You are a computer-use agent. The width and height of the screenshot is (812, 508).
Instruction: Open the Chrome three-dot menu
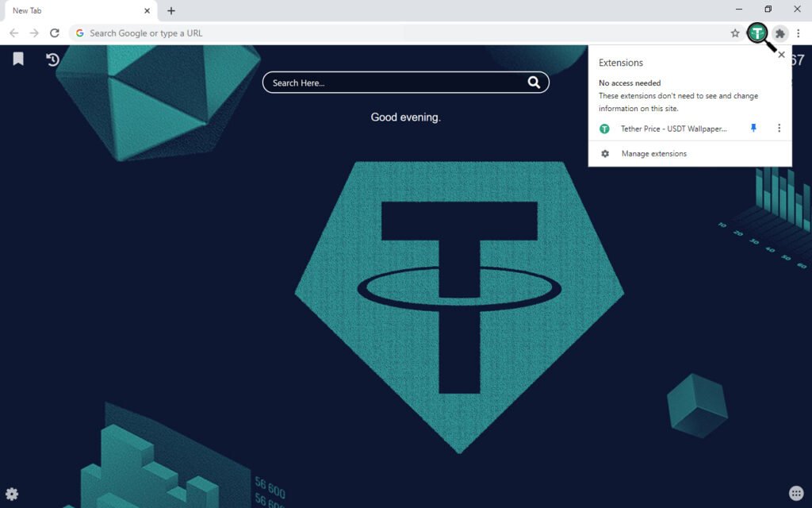click(799, 33)
